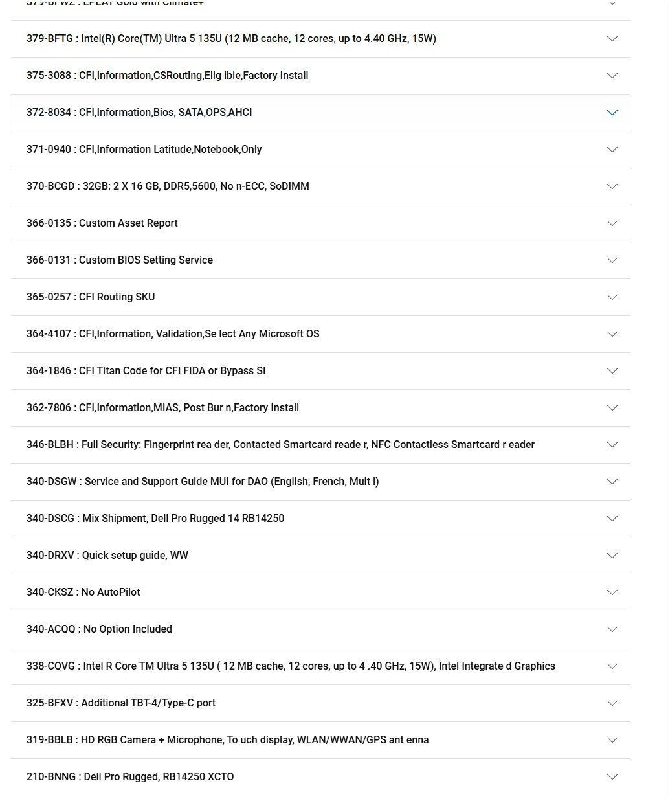
Task: Expand 371-0940 Latitude Notebook Only entry
Action: point(320,150)
